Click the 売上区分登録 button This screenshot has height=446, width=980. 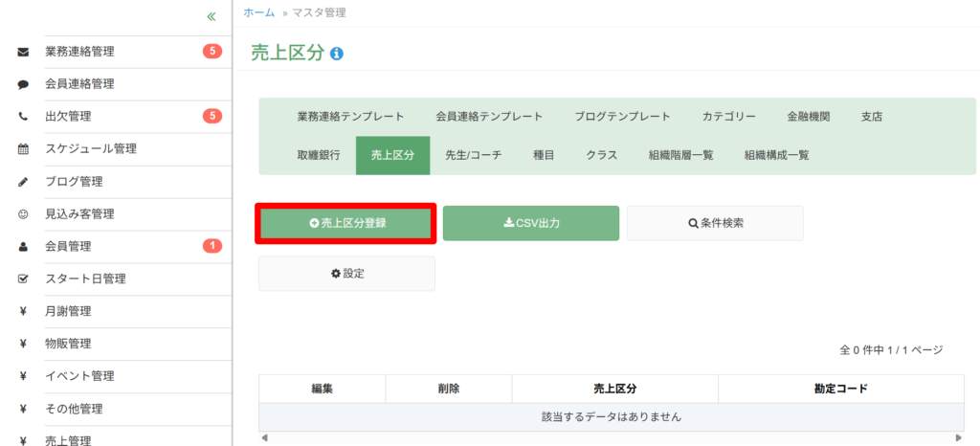346,224
